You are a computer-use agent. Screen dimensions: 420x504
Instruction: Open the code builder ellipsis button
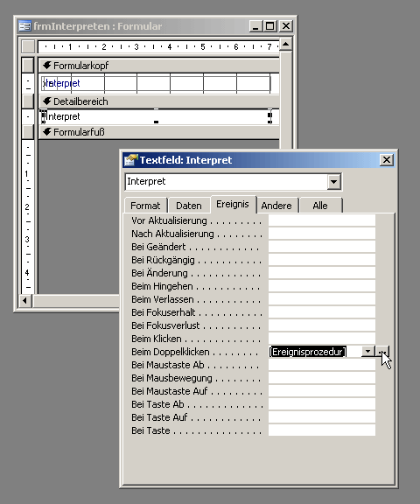point(383,352)
